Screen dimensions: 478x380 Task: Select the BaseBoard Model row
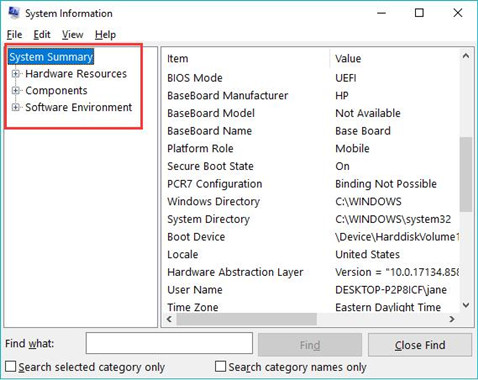[311, 113]
